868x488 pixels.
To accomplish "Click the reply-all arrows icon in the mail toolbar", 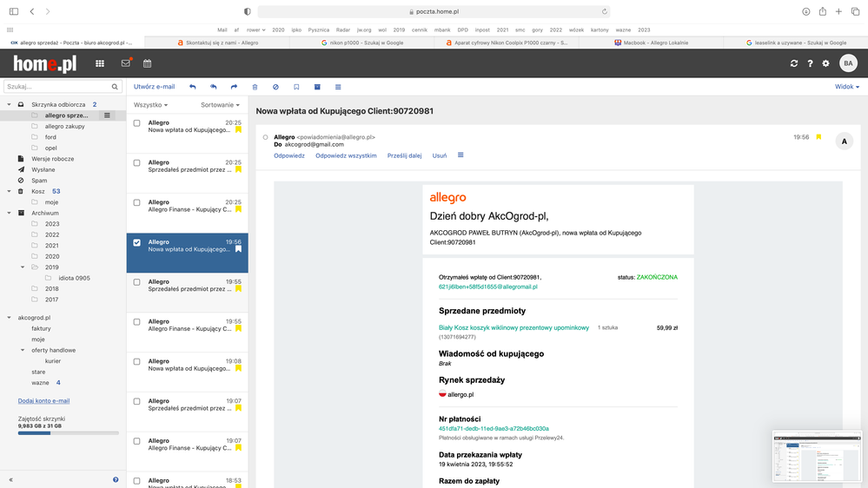I will click(x=213, y=87).
